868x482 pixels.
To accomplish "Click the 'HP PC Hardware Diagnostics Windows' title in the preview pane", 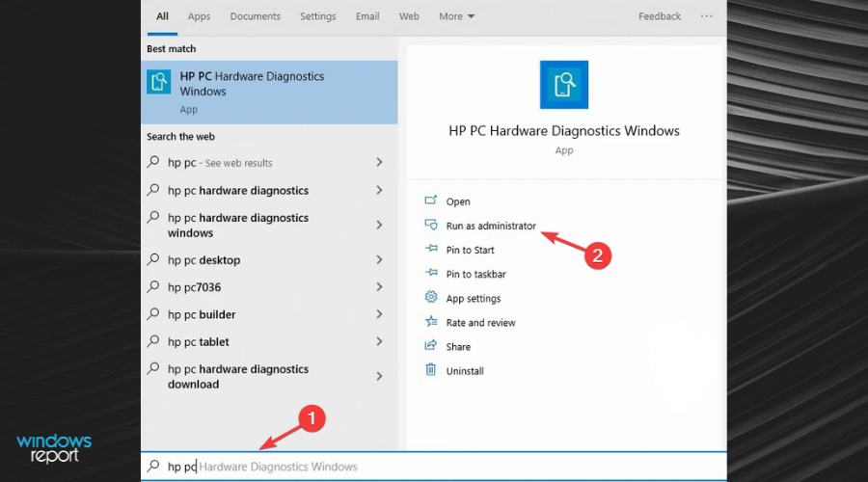I will coord(564,130).
